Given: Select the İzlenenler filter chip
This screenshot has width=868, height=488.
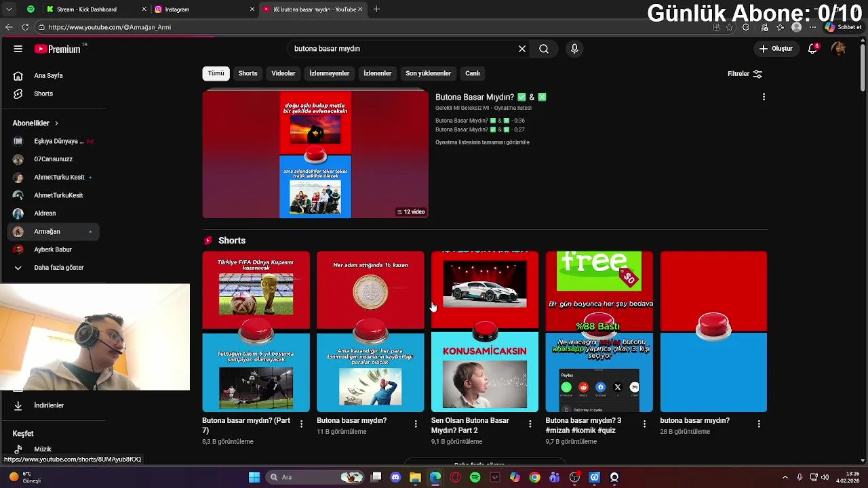Looking at the screenshot, I should pos(377,73).
